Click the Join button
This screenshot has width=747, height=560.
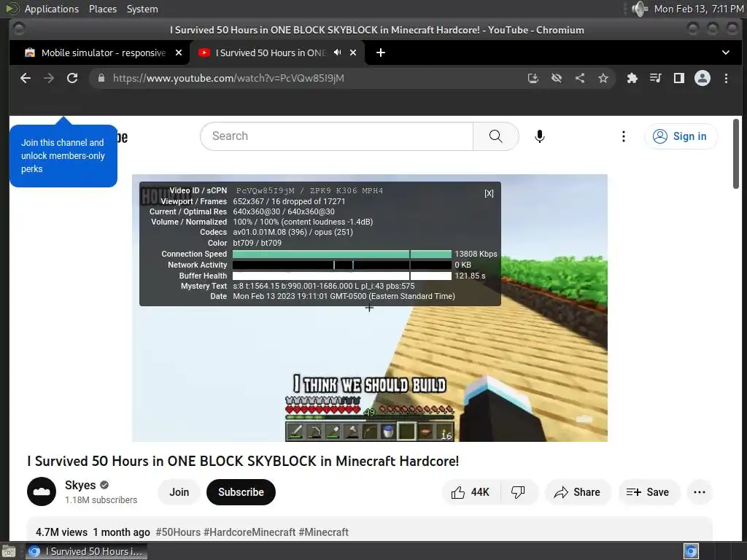(x=179, y=492)
